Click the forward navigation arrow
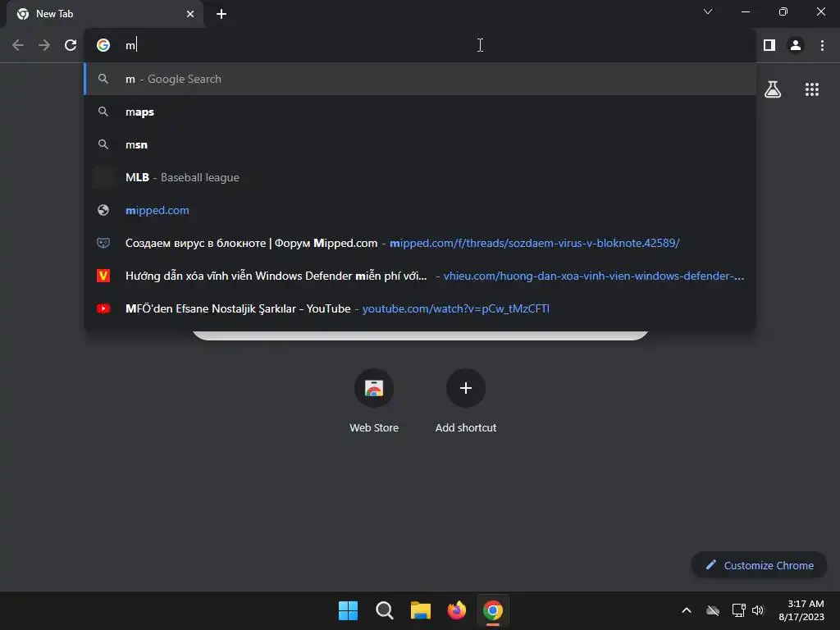Screen dimensions: 840x630 coord(44,45)
